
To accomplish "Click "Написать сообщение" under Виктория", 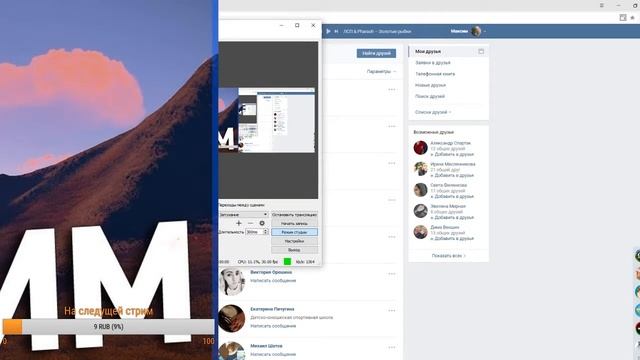I will coord(273,281).
